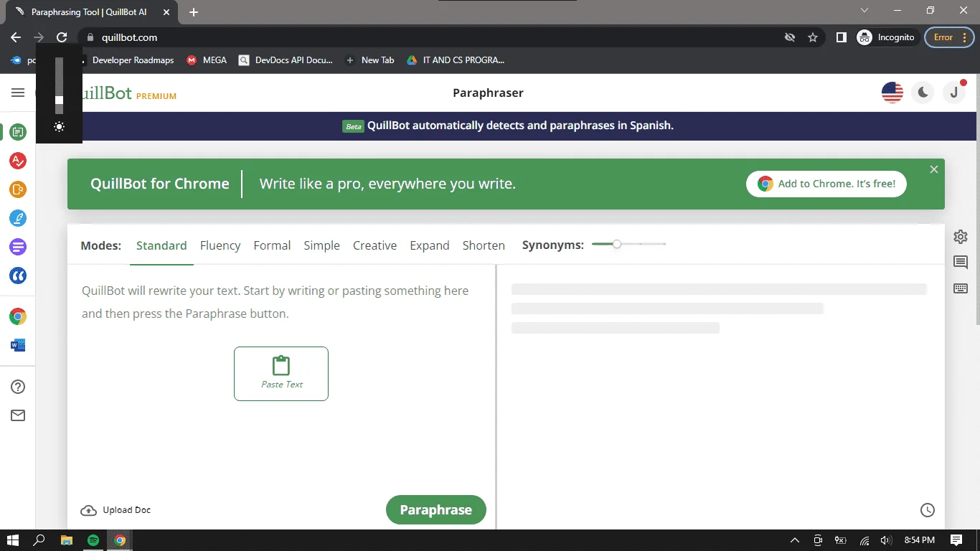Select the Fluency mode tab
980x551 pixels.
click(x=220, y=245)
